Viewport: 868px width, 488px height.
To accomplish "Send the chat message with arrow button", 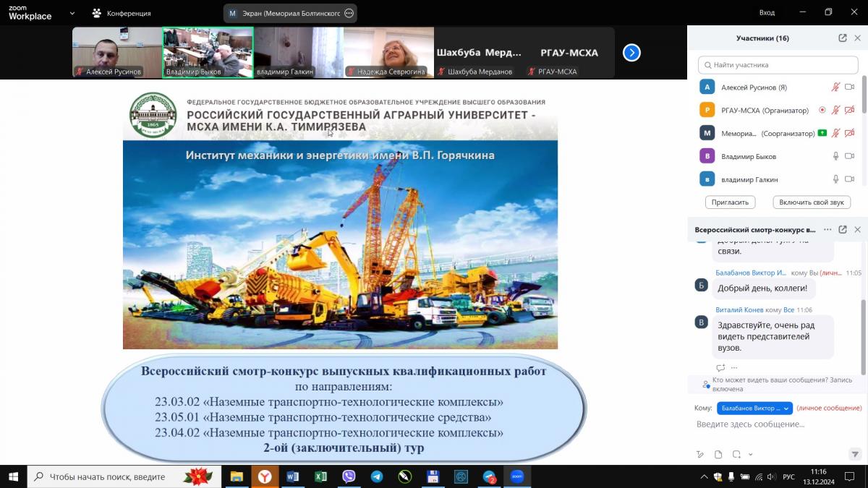I will (855, 455).
